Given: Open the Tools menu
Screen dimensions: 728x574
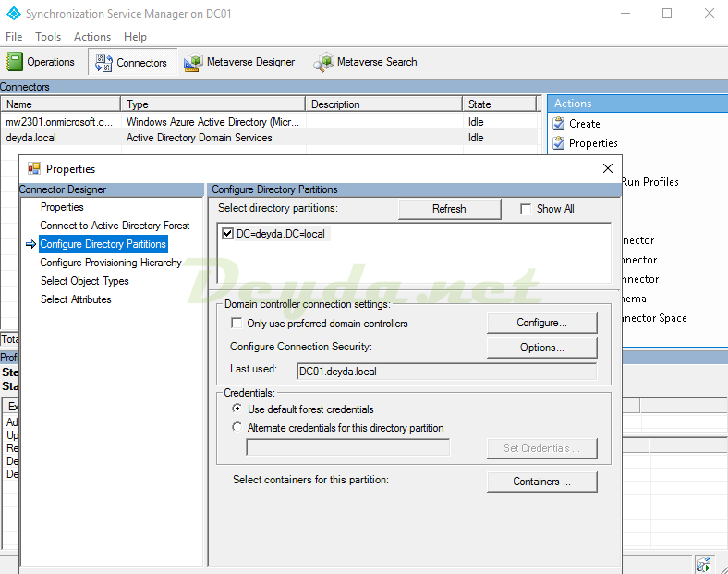Looking at the screenshot, I should (x=48, y=37).
